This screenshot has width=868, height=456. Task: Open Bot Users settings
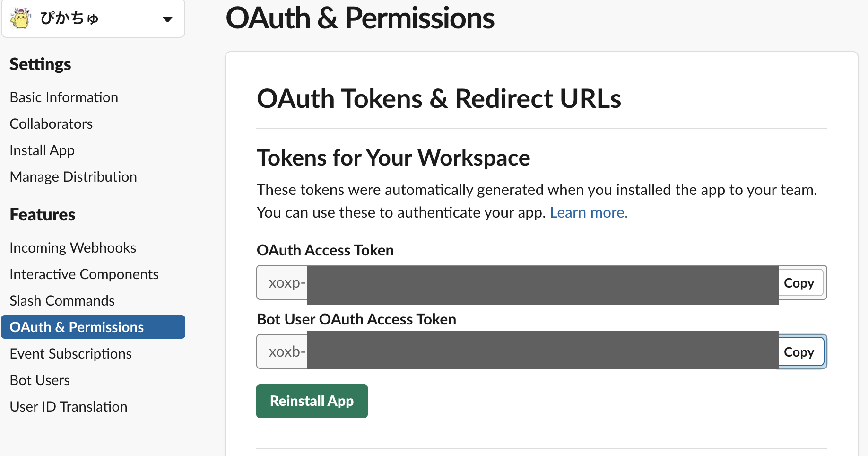coord(40,380)
